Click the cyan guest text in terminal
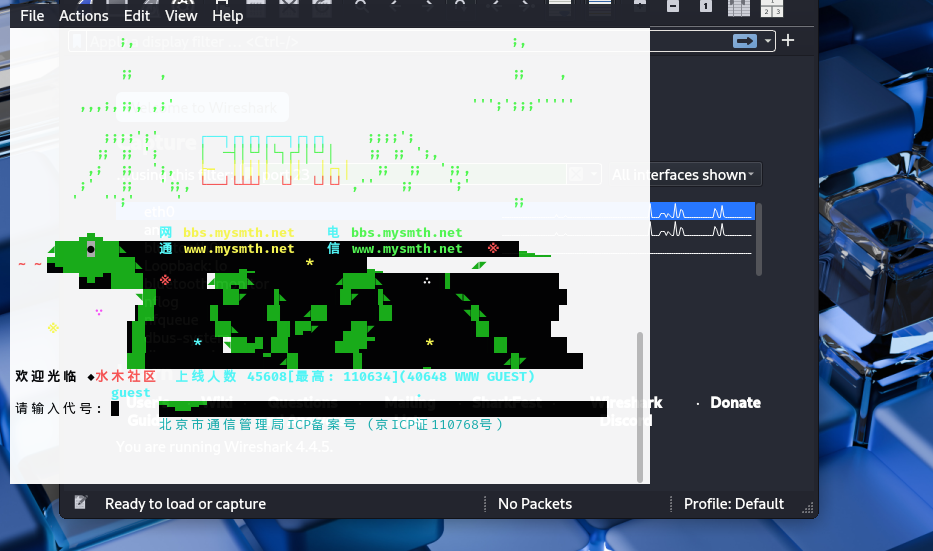 [x=131, y=393]
